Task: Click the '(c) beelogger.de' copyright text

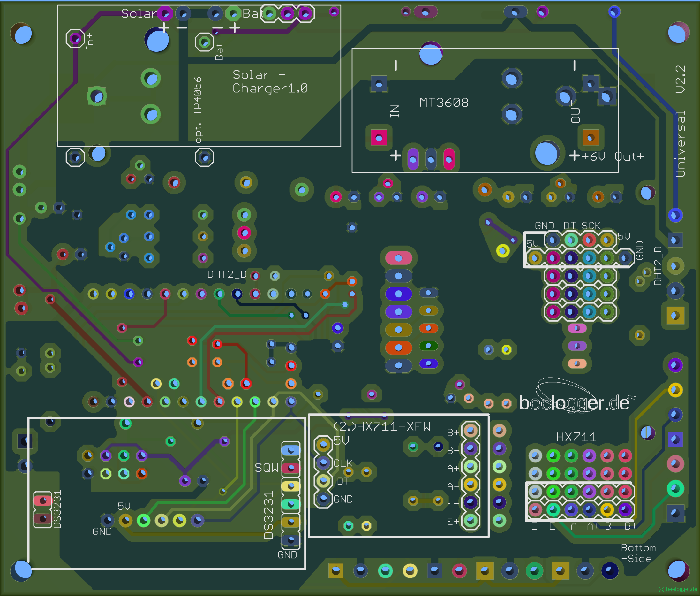Action: pyautogui.click(x=678, y=589)
